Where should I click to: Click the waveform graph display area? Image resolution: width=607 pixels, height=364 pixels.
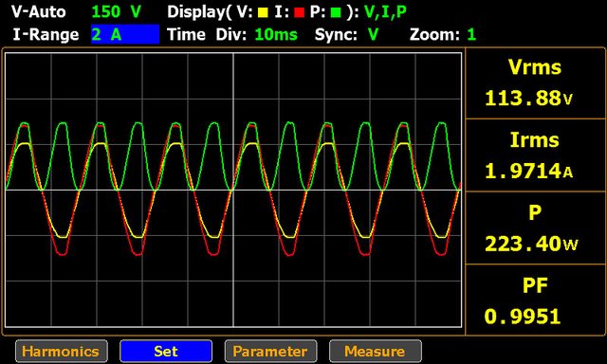click(233, 190)
